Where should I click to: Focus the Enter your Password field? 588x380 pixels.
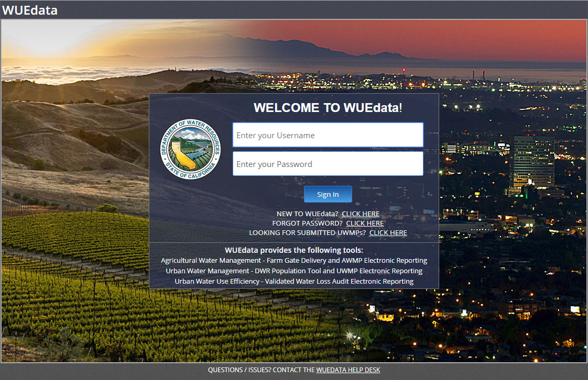[x=328, y=164]
